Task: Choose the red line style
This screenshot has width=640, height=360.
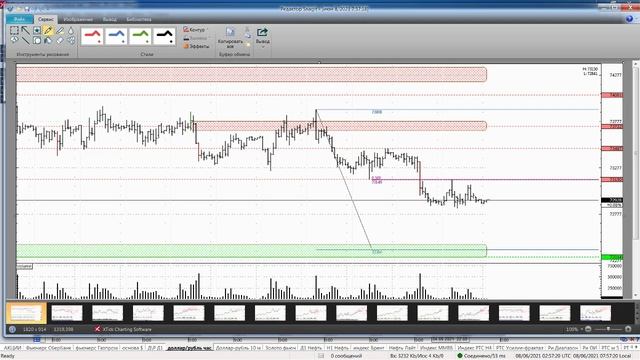Action: (92, 36)
